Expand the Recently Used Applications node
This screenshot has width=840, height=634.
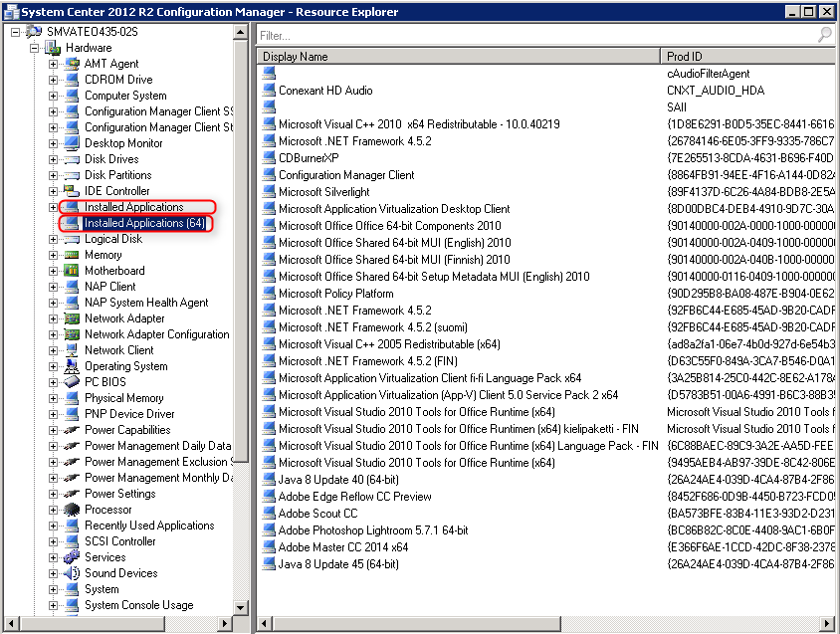coord(53,526)
